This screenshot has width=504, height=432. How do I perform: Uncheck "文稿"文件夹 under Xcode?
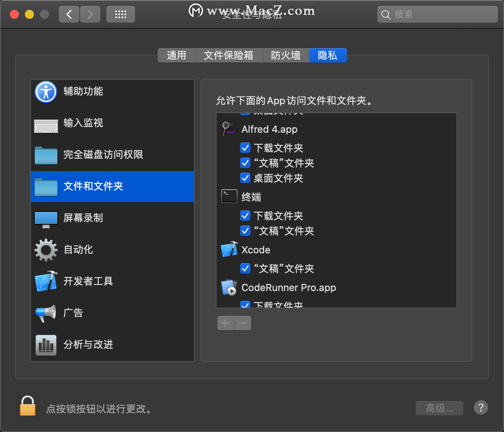tap(245, 268)
